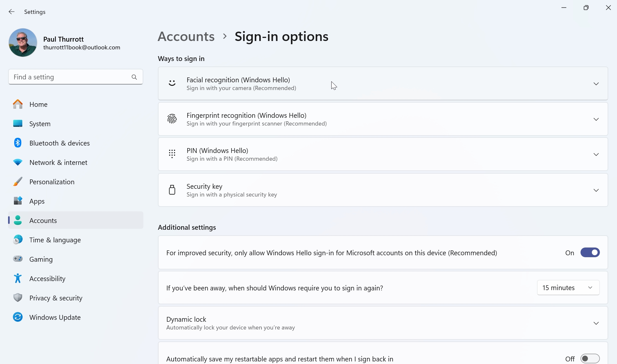617x364 pixels.
Task: Click the Windows Update sync icon
Action: pos(18,317)
